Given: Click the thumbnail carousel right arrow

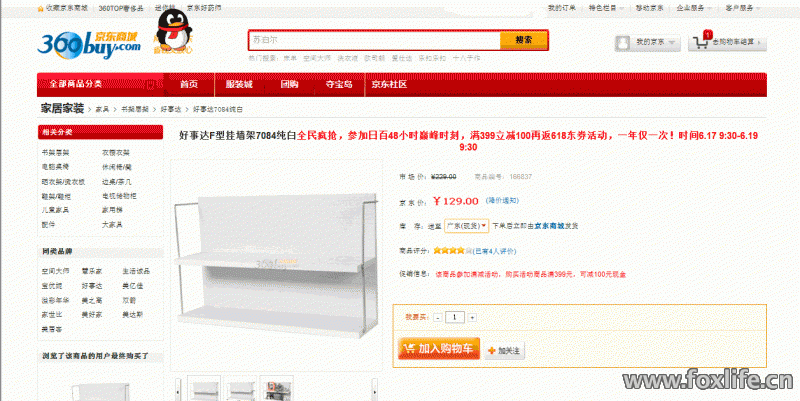Looking at the screenshot, I should tap(375, 390).
